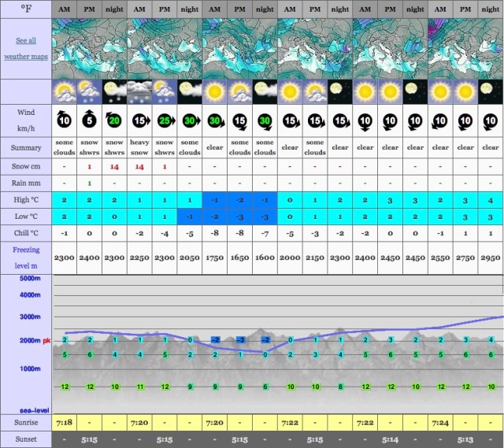This screenshot has height=448, width=504.
Task: Click night snow icon above wind 20 symbol
Action: click(114, 91)
